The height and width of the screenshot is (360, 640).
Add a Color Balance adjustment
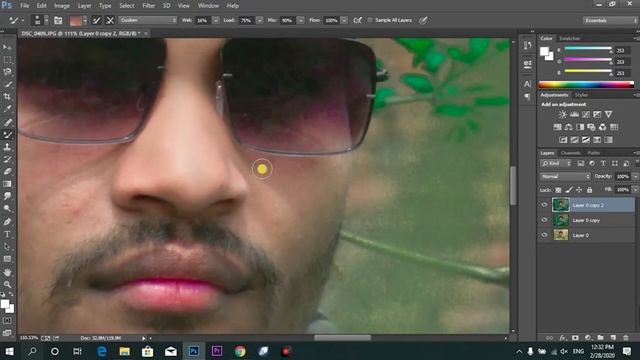pyautogui.click(x=569, y=127)
